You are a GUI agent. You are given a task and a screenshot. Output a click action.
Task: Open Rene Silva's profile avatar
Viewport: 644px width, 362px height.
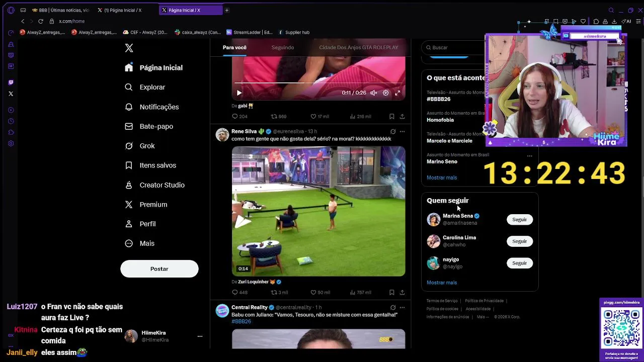point(222,135)
